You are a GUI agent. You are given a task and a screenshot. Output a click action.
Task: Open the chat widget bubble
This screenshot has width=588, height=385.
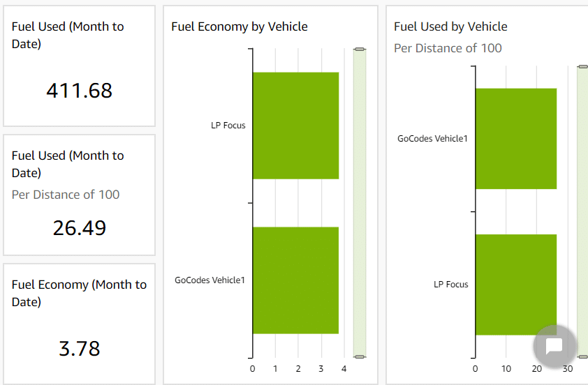[x=554, y=347]
